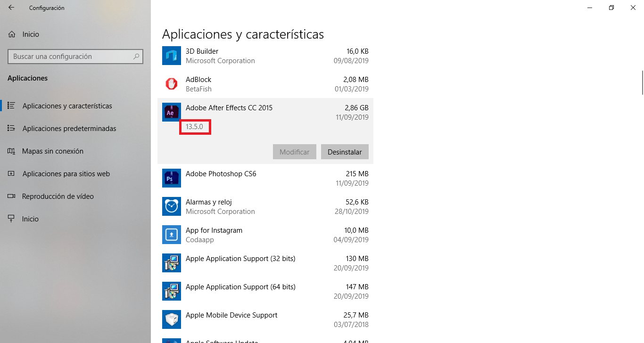Click the Codaapp publisher text
644x343 pixels.
coord(200,240)
